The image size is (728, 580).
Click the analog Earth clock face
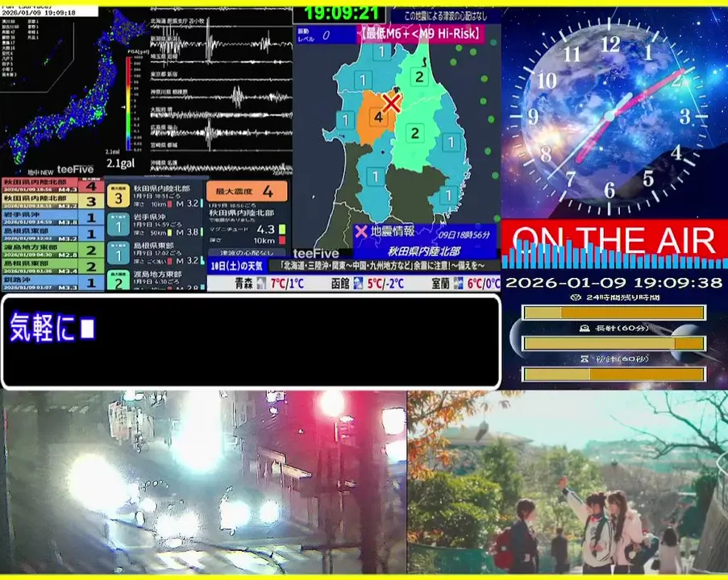click(609, 116)
